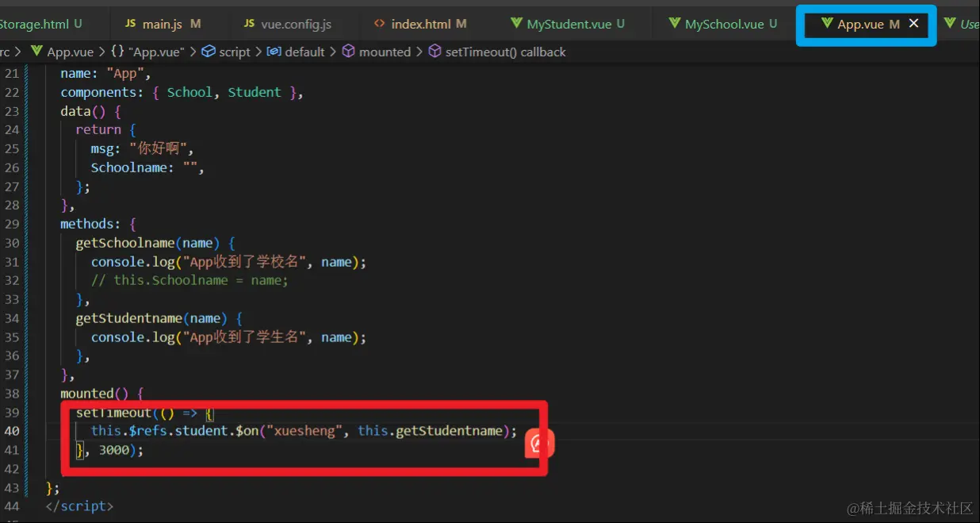This screenshot has height=523, width=980.
Task: Click "xuesheng" string on line 40
Action: click(305, 431)
